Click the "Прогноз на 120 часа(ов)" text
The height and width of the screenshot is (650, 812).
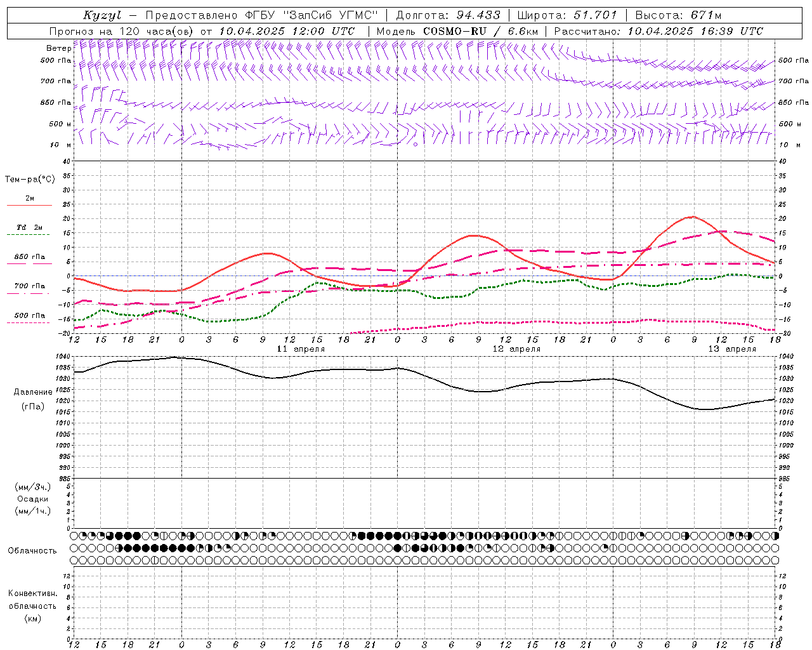coord(122,31)
